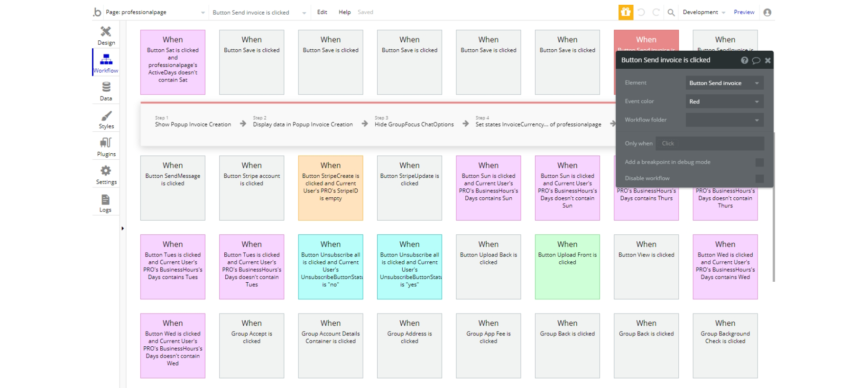
Task: Select Group Background Check is clicked event
Action: coord(725,346)
